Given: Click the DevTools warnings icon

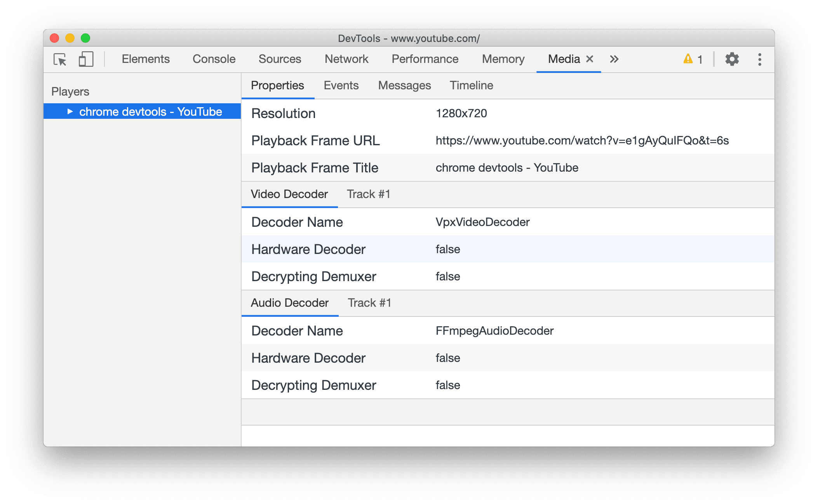Looking at the screenshot, I should coord(687,58).
